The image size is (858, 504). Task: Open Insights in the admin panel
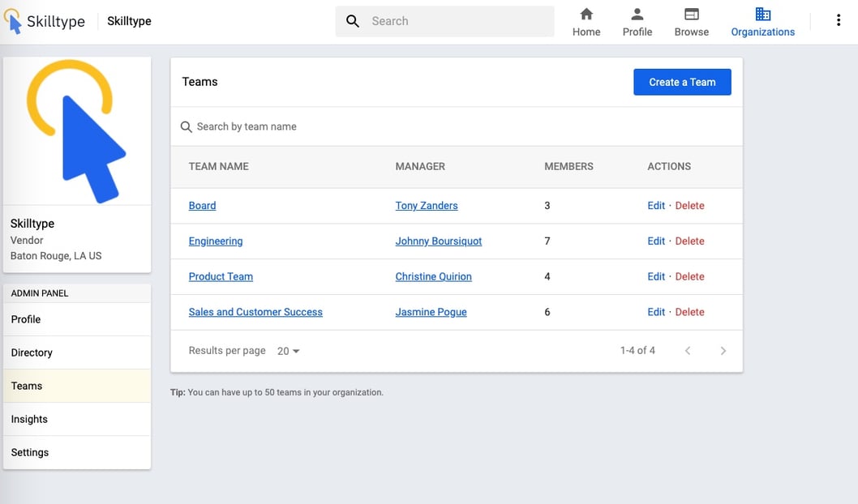[29, 419]
